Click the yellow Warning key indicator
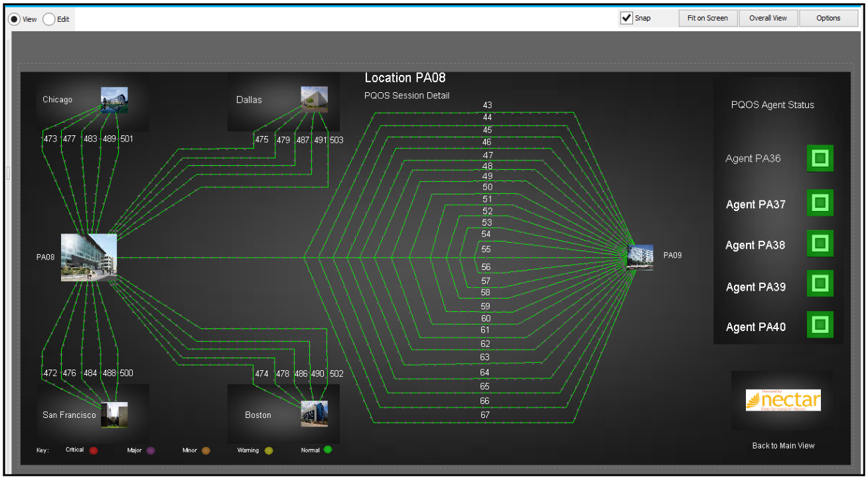Image resolution: width=868 pixels, height=479 pixels. [269, 450]
